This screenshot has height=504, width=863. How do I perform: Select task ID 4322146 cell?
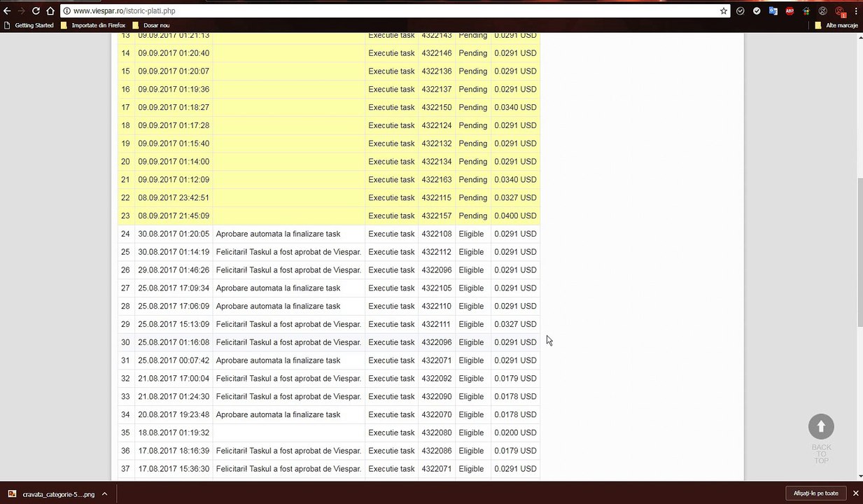437,53
